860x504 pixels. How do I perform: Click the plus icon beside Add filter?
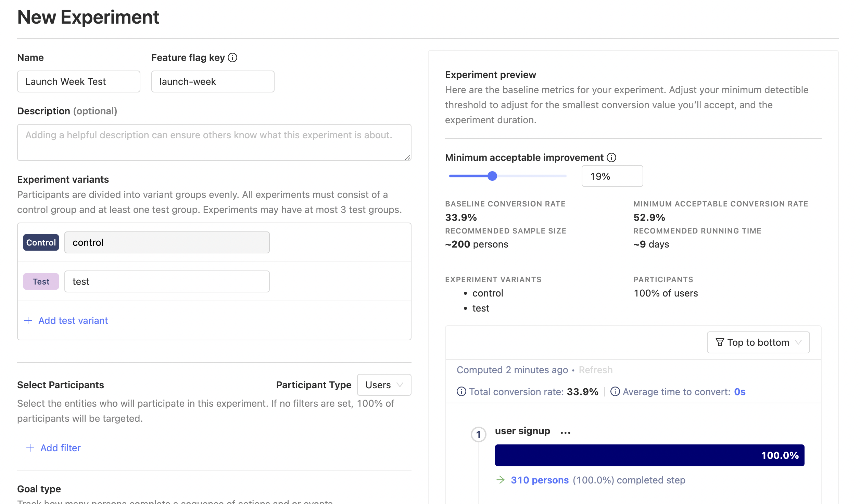coord(30,448)
